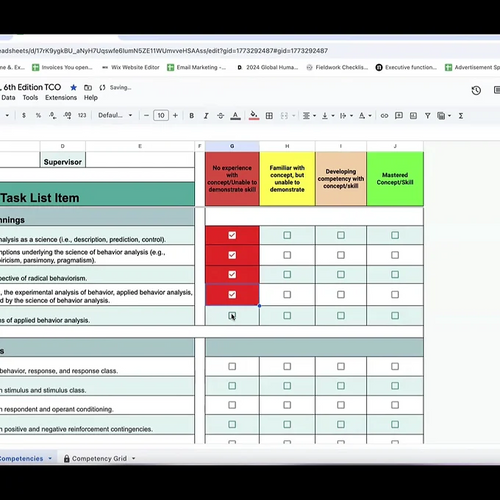Viewport: 500px width, 500px height.
Task: Toggle bold formatting
Action: pyautogui.click(x=192, y=115)
